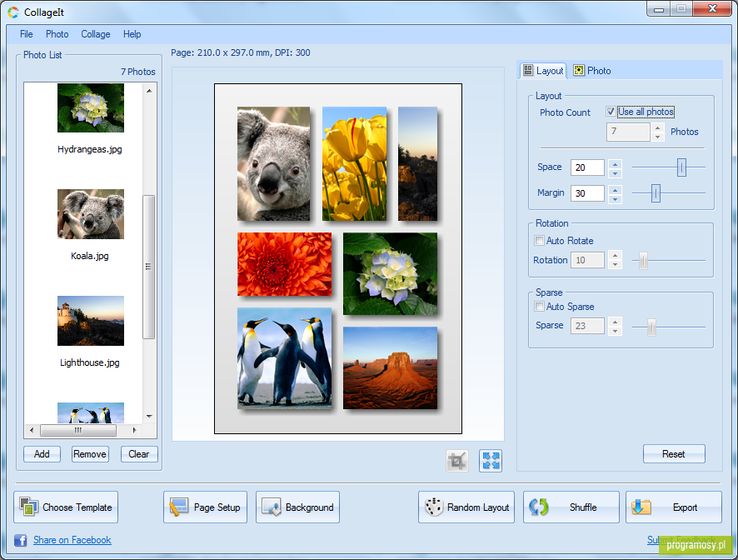Screen dimensions: 738x560
Task: Click the Choose Template icon
Action: pos(28,507)
